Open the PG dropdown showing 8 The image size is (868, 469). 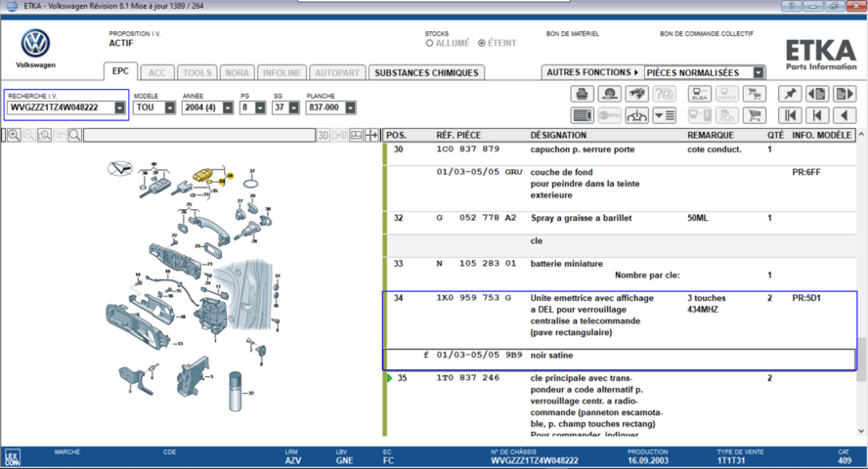pos(260,107)
